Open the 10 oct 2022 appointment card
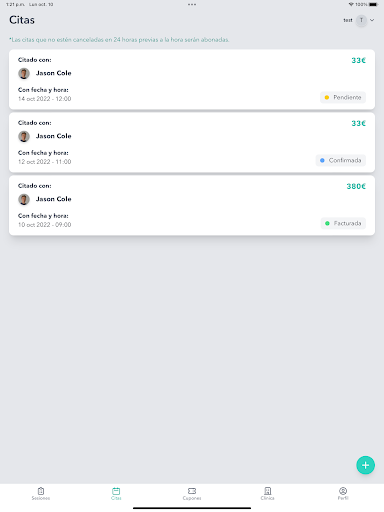The image size is (384, 512). pos(192,205)
